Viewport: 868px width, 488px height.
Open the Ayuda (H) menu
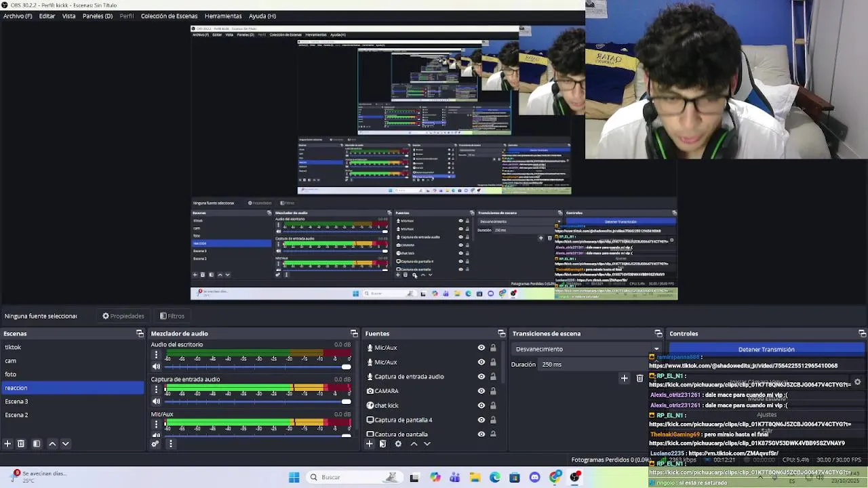(x=262, y=16)
